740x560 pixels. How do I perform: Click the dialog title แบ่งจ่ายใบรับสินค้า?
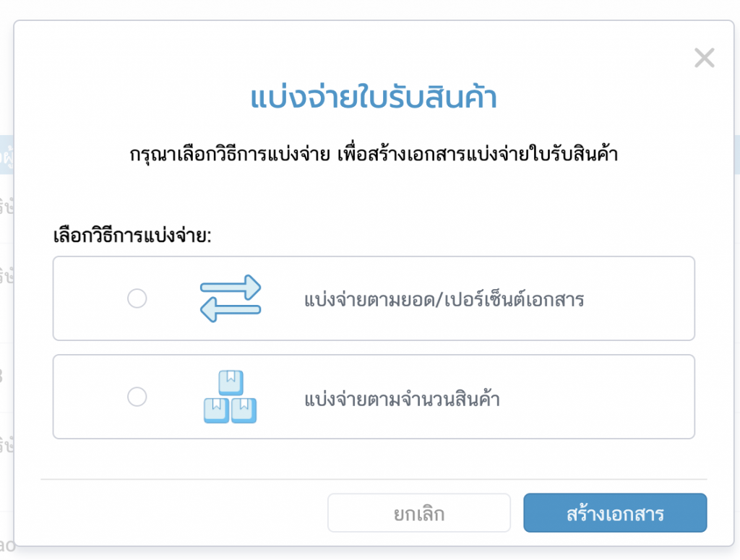tap(374, 98)
